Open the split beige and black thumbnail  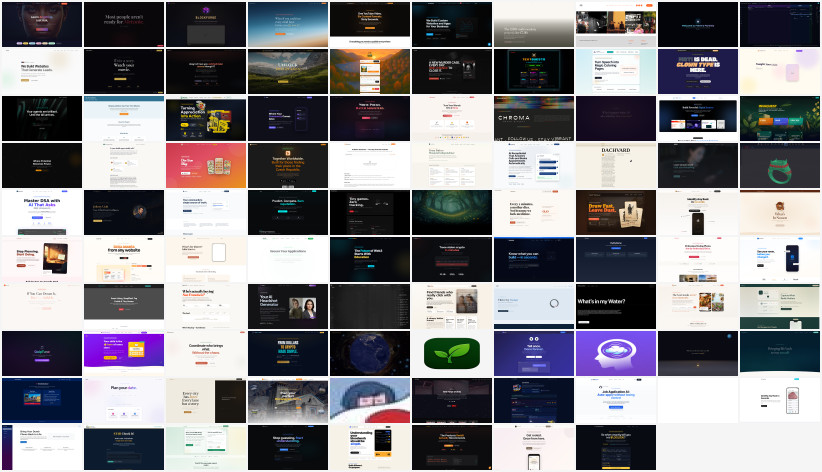click(206, 401)
